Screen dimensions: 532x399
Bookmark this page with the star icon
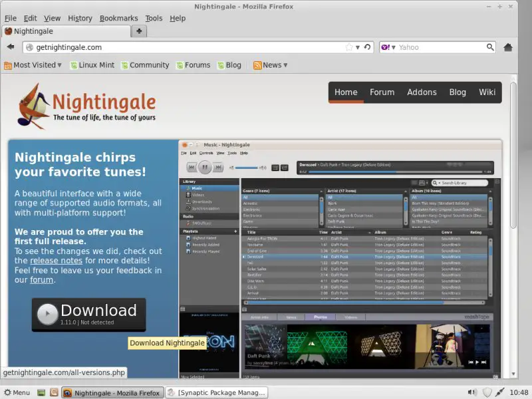(x=348, y=47)
